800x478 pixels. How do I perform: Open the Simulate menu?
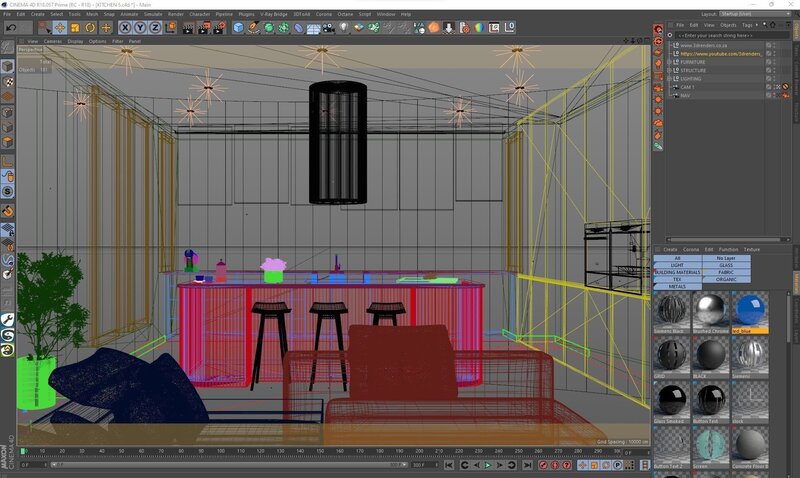point(152,14)
